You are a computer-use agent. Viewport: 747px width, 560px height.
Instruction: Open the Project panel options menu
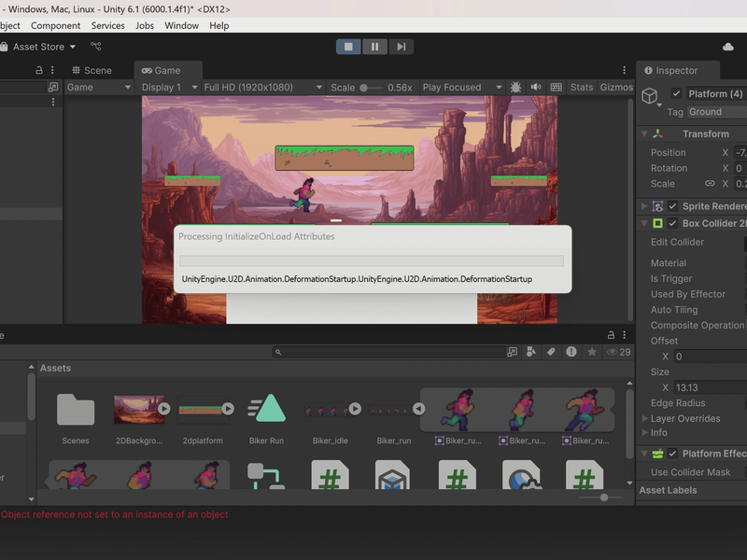click(x=624, y=335)
